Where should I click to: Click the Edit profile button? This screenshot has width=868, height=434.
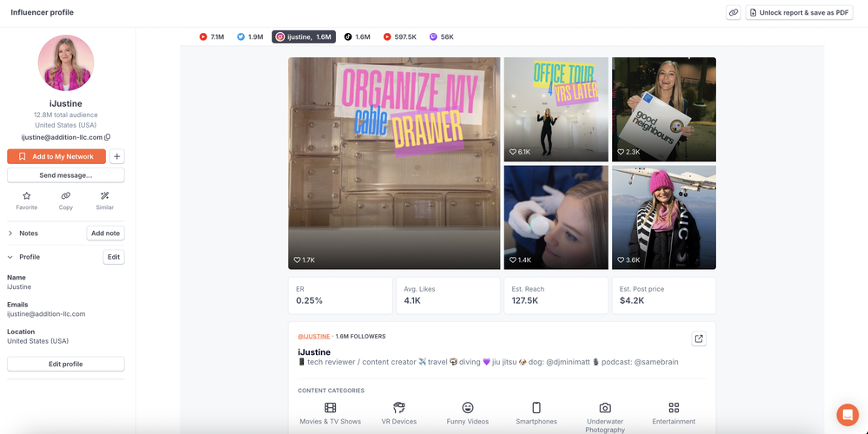pos(66,365)
